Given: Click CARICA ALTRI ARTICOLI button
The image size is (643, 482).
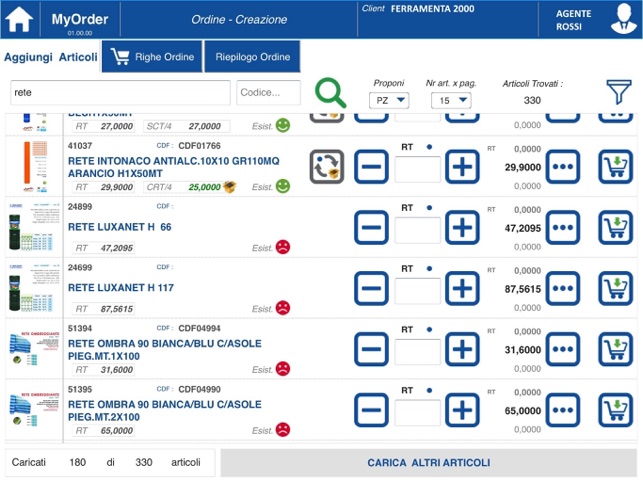Looking at the screenshot, I should pyautogui.click(x=429, y=463).
